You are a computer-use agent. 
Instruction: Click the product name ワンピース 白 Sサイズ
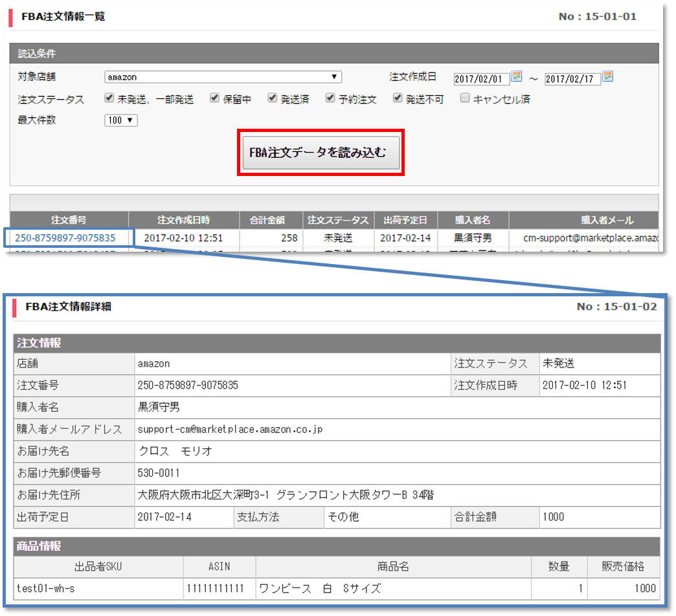click(x=320, y=588)
